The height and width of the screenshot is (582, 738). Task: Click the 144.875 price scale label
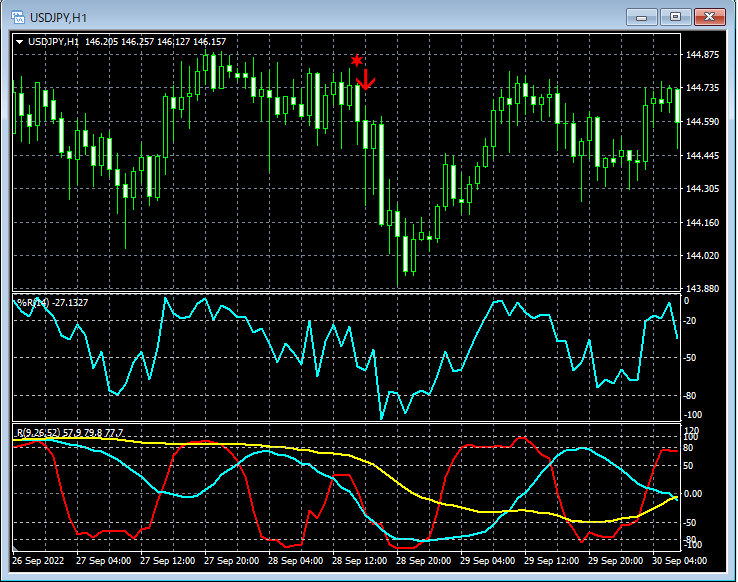point(704,55)
